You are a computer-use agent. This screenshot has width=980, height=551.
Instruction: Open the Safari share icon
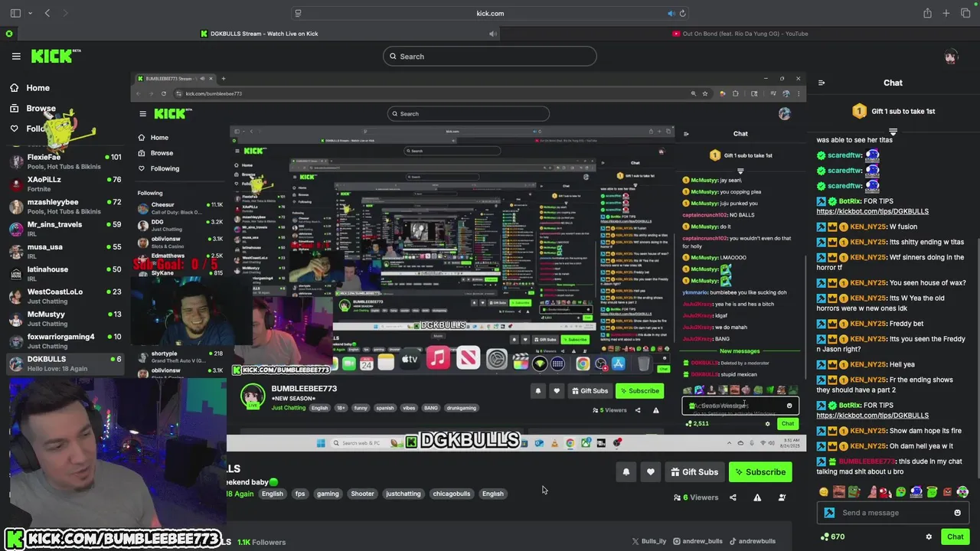click(927, 13)
